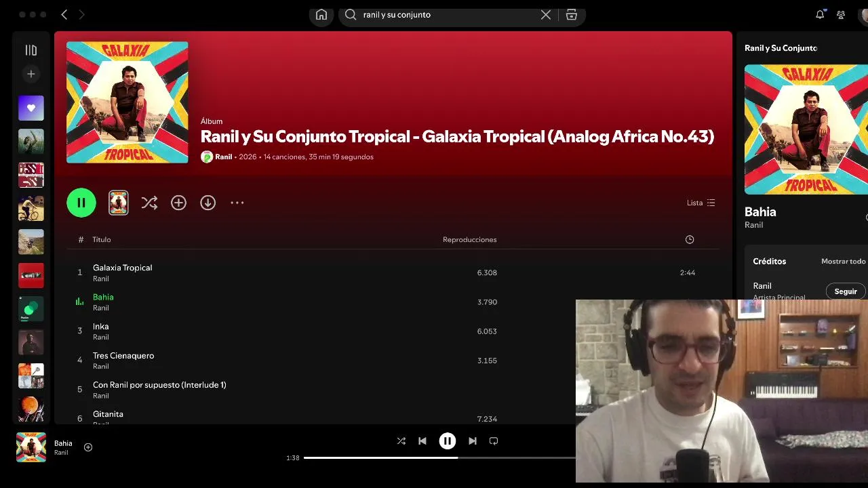This screenshot has height=488, width=868.
Task: Seek using the playback progress bar
Action: 439,457
